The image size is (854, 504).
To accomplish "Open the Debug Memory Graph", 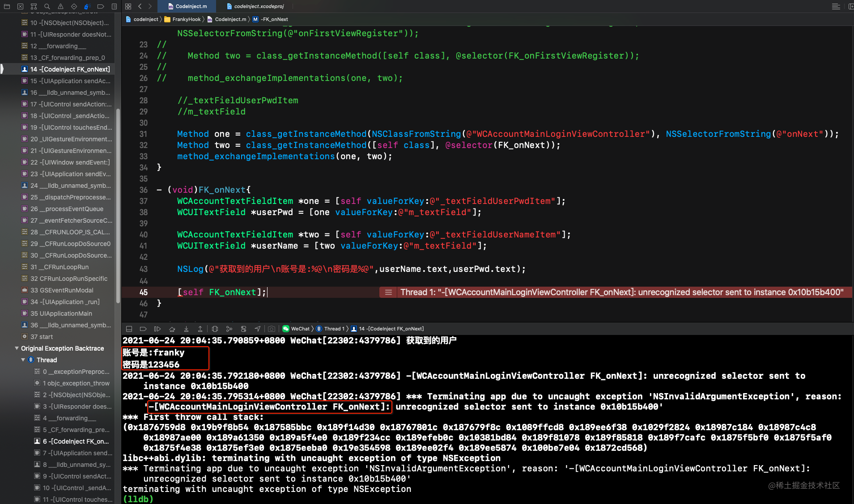I will coord(229,329).
